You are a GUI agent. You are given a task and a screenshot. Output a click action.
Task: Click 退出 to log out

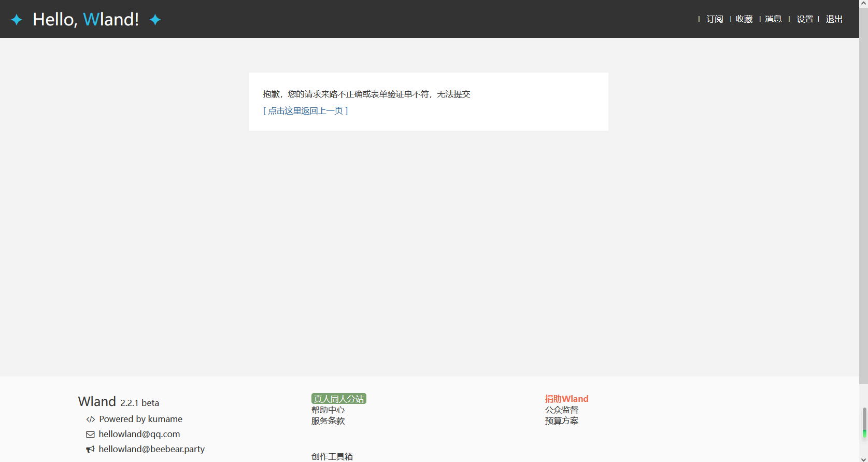834,19
